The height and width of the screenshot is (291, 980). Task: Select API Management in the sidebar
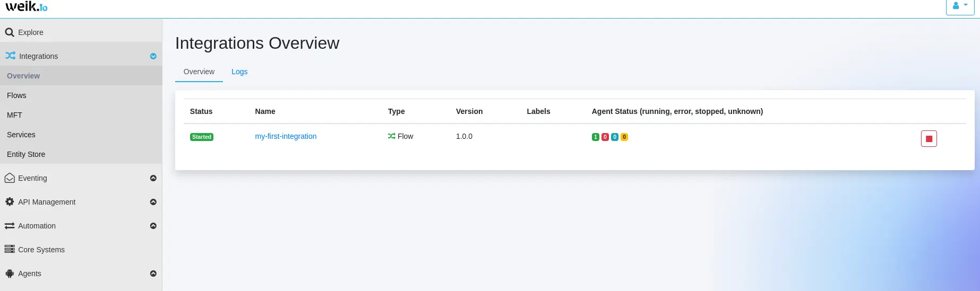click(x=47, y=202)
